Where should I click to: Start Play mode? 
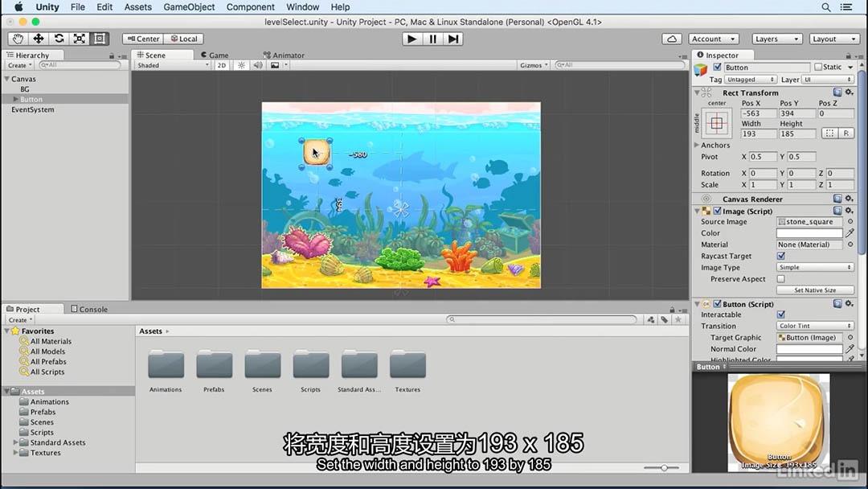[x=411, y=39]
